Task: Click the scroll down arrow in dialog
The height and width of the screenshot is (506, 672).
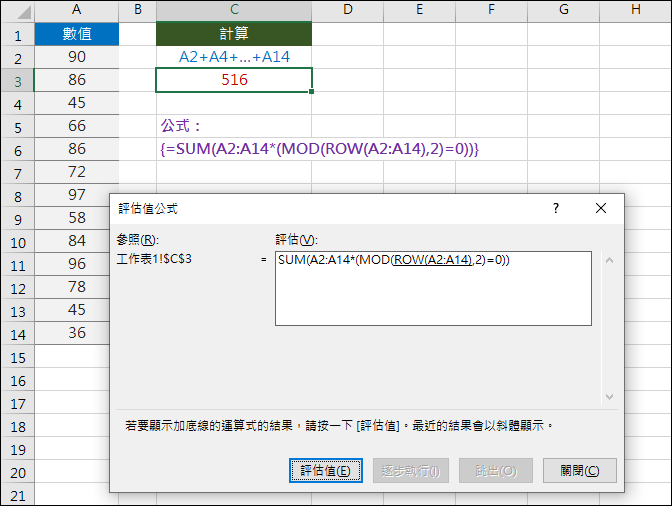Action: (x=609, y=397)
